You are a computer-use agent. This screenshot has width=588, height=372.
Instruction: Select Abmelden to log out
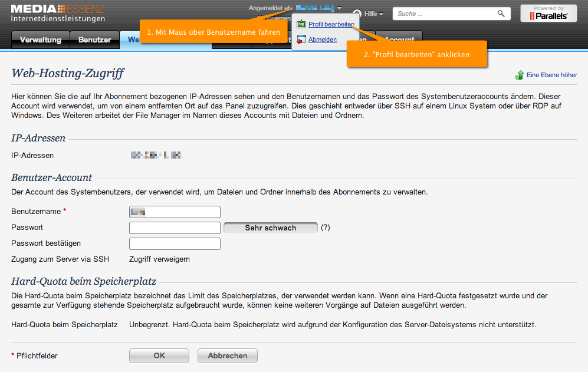click(322, 39)
